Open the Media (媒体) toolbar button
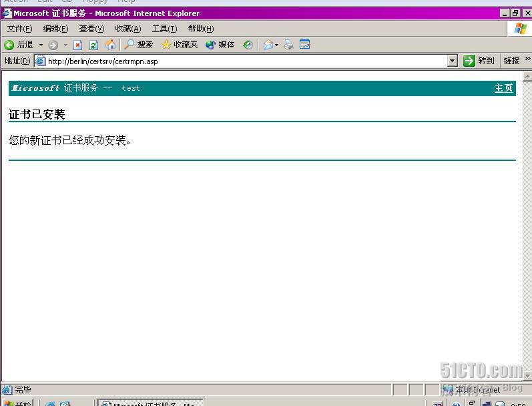Viewport: 532px width, 406px height. tap(220, 45)
